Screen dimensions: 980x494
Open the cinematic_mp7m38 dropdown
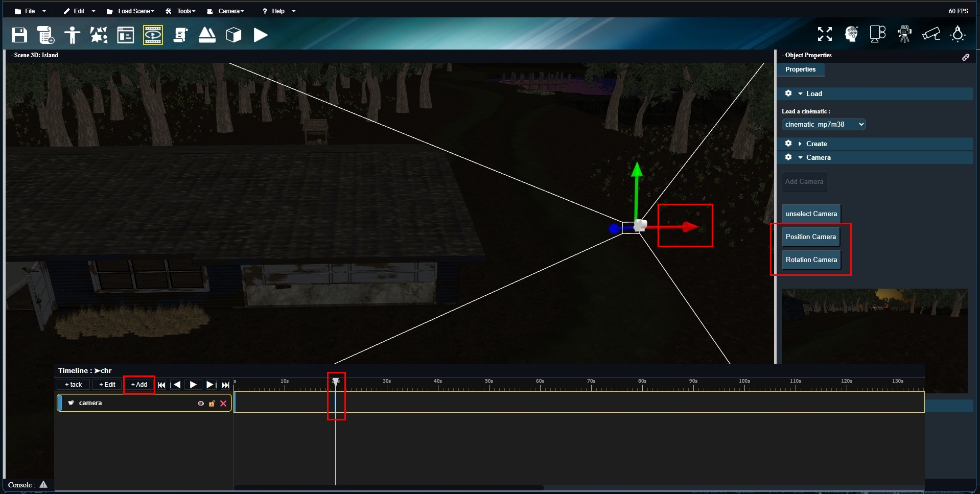click(823, 124)
